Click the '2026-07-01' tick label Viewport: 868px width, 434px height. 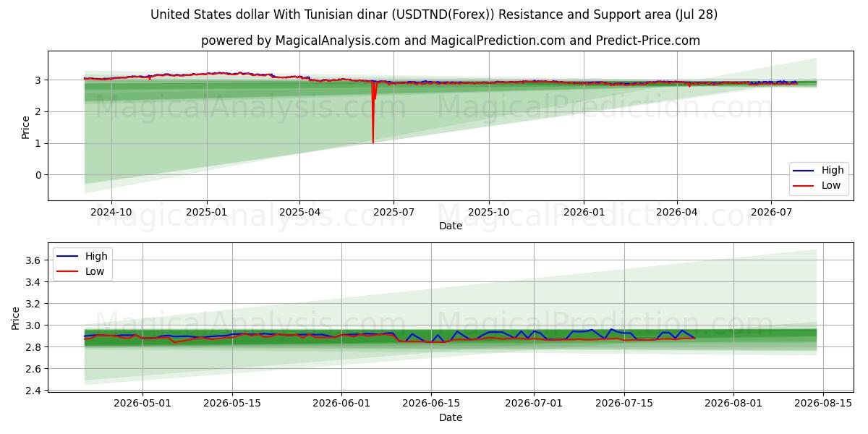pos(534,403)
